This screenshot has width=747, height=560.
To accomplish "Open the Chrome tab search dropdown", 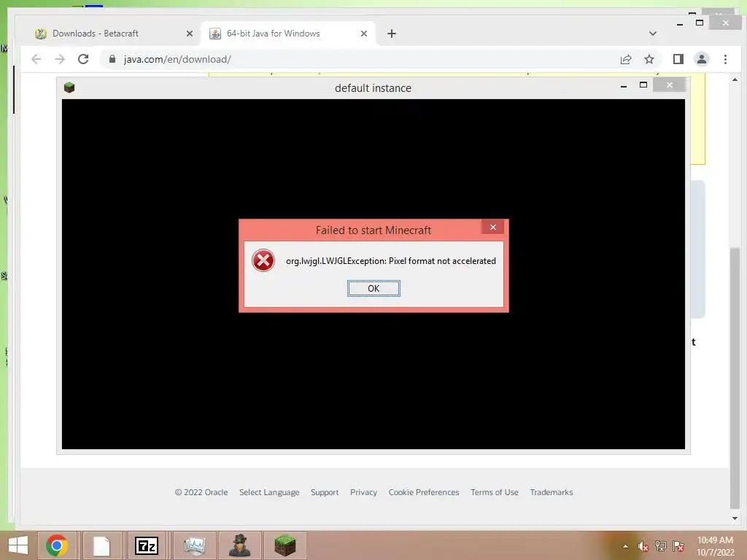I will click(653, 34).
